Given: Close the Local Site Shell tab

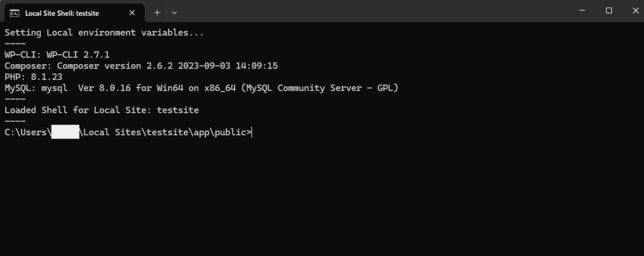Looking at the screenshot, I should [x=132, y=12].
